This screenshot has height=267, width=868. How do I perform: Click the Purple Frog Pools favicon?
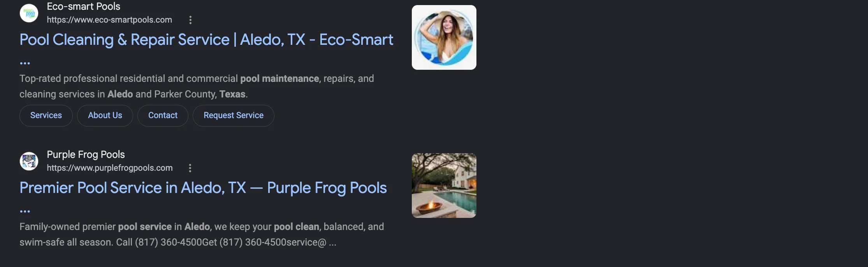(x=29, y=161)
